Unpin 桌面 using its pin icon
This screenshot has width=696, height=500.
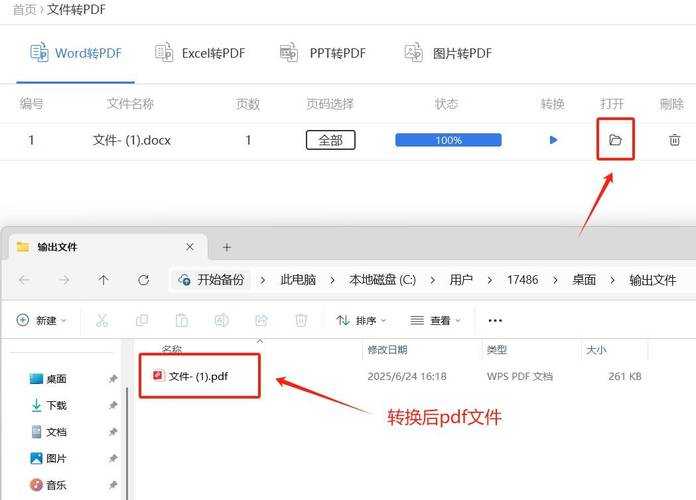(x=113, y=379)
